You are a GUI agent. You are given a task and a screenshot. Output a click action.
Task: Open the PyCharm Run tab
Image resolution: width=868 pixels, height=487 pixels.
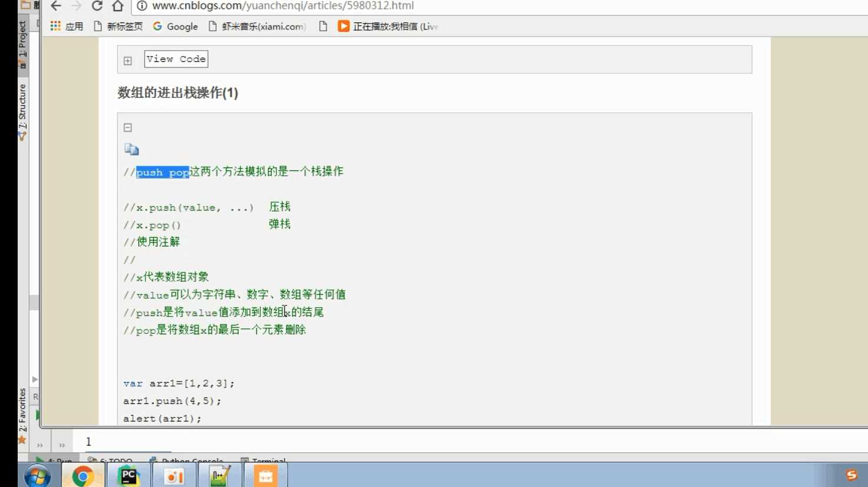coord(54,459)
